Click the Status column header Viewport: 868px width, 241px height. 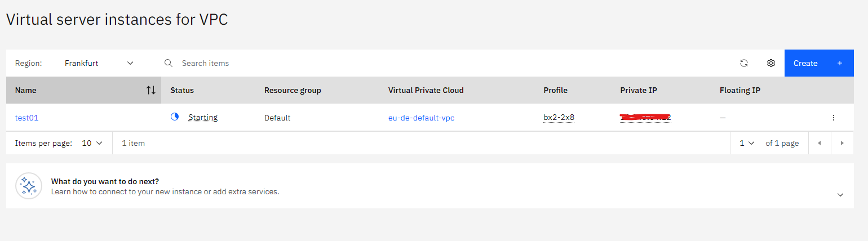point(182,90)
